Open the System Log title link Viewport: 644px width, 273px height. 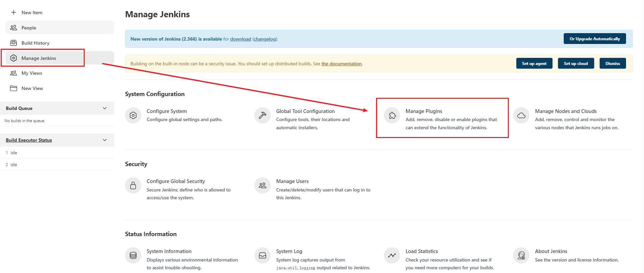pyautogui.click(x=289, y=251)
